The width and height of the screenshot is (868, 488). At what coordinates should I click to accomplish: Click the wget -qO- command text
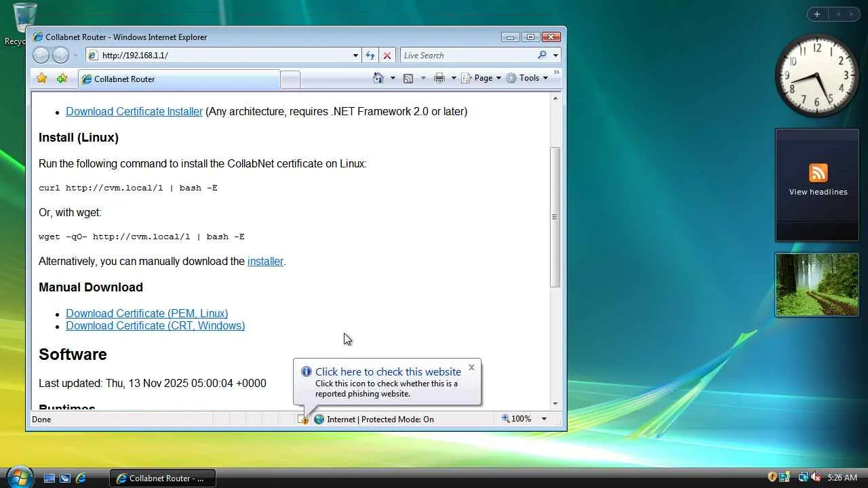pyautogui.click(x=142, y=237)
